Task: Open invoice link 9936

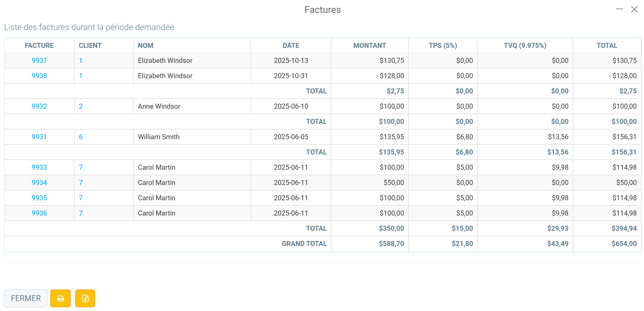Action: point(39,213)
